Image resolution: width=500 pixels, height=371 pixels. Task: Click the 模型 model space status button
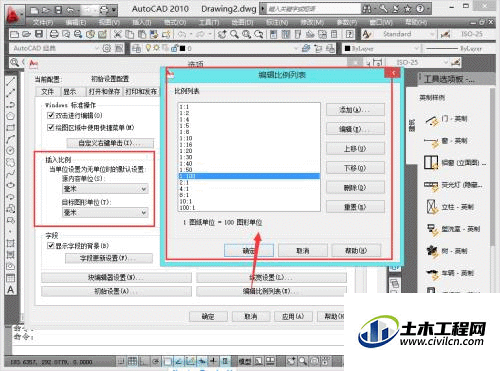click(x=245, y=361)
